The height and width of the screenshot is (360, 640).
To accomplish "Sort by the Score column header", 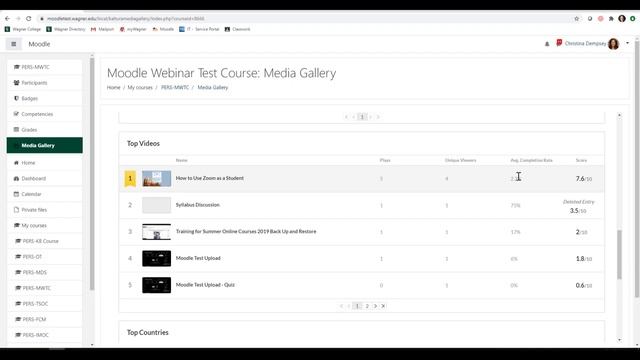I will click(581, 160).
